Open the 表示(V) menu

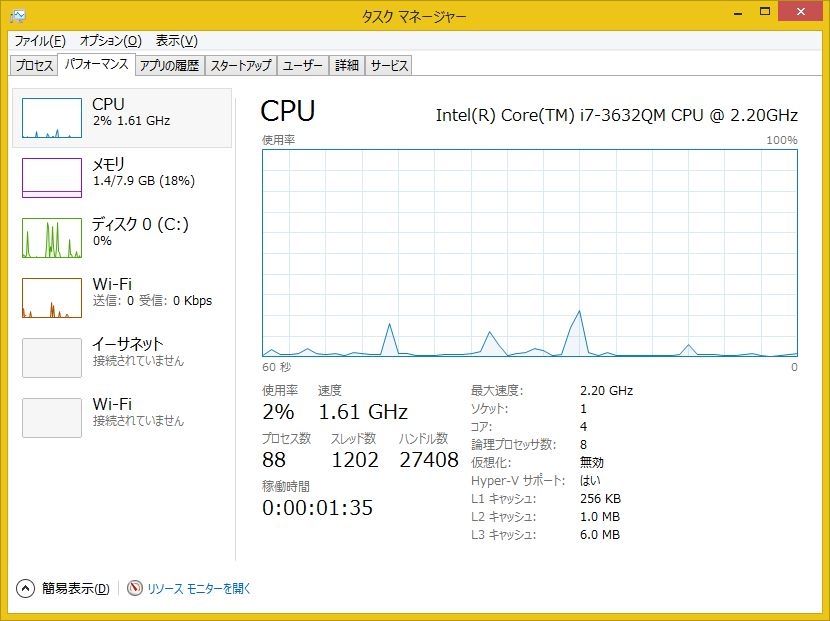click(177, 41)
